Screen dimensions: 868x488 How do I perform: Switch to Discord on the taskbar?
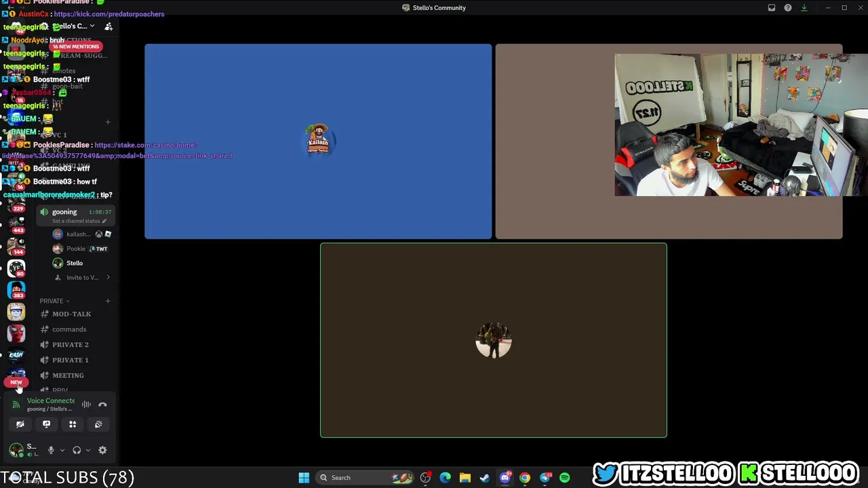tap(505, 478)
